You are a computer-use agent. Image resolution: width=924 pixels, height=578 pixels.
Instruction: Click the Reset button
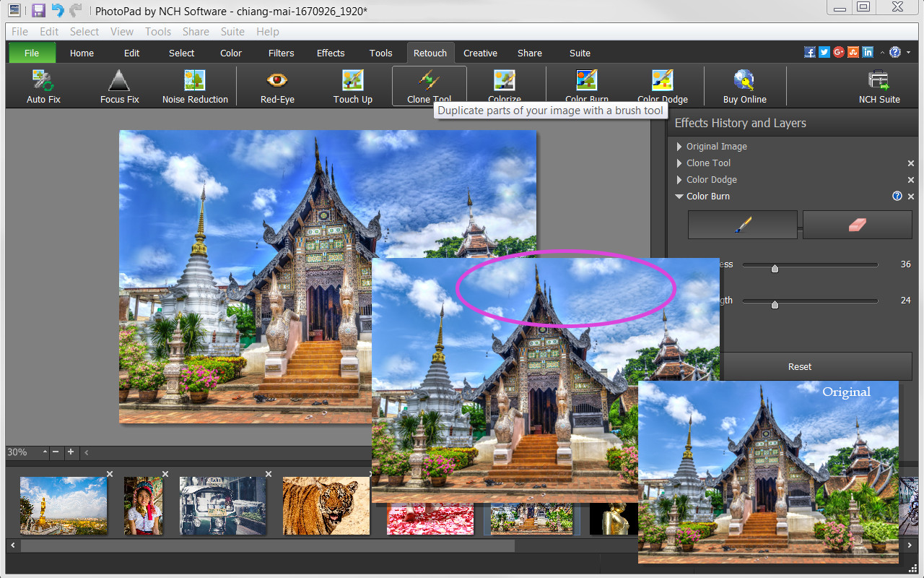(799, 366)
